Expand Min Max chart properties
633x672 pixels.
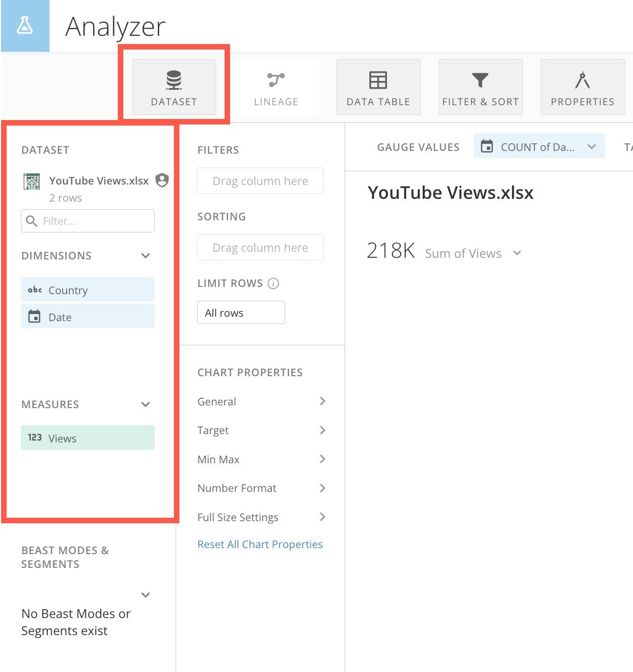(x=261, y=459)
